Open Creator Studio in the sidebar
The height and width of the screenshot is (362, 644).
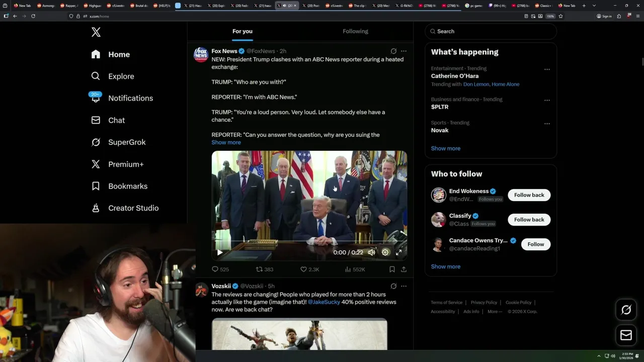(x=125, y=208)
